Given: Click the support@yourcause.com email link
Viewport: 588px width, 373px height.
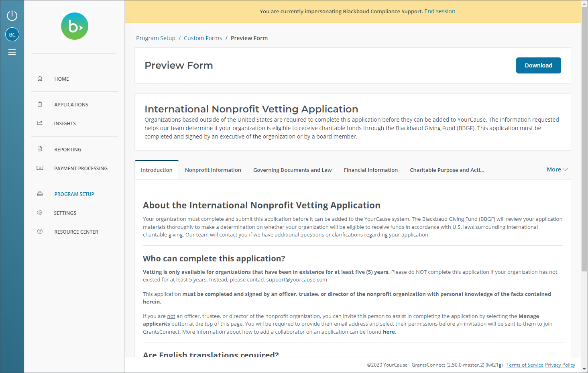Looking at the screenshot, I should tap(297, 280).
